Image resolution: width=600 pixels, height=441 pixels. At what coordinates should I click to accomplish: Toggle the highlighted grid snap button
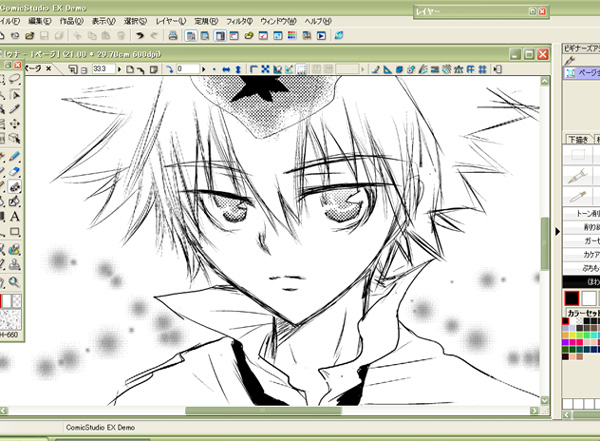(302, 69)
